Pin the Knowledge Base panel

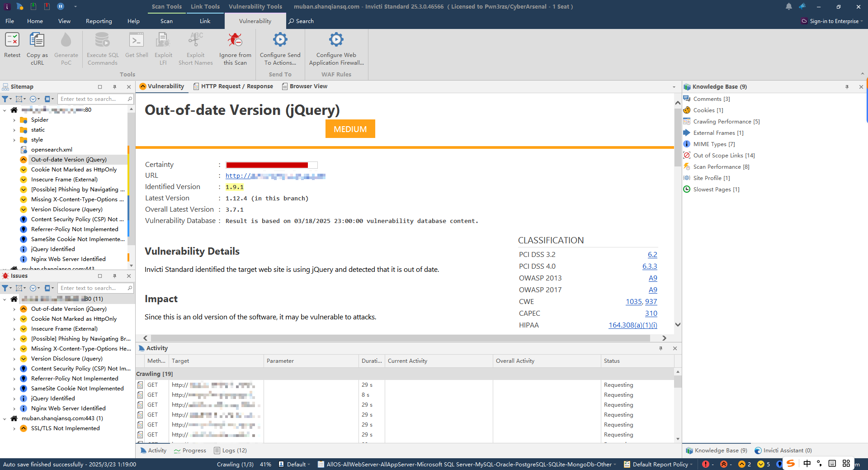pos(847,87)
